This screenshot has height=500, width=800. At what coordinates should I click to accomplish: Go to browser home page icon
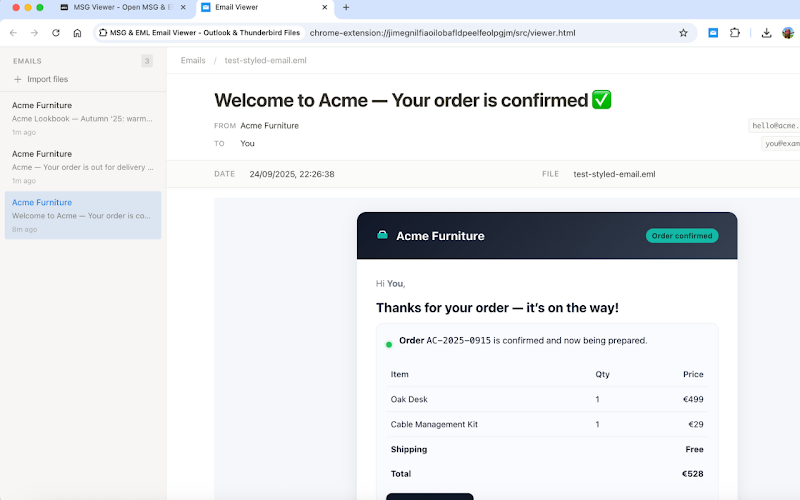click(x=77, y=32)
